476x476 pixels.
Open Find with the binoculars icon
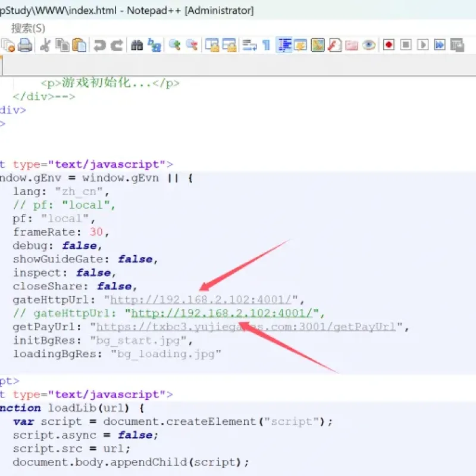tap(137, 45)
